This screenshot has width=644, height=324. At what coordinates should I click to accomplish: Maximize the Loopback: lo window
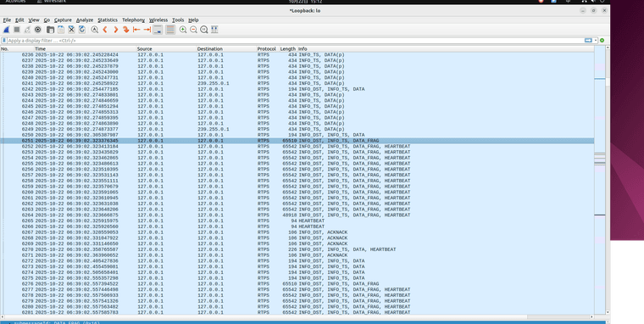pos(593,11)
